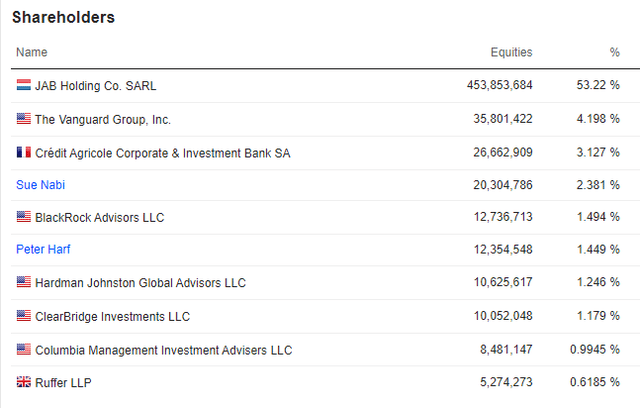Click the Crédit Agricole Corporate & Investment Bank name
Viewport: 640px width, 408px height.
click(x=163, y=152)
